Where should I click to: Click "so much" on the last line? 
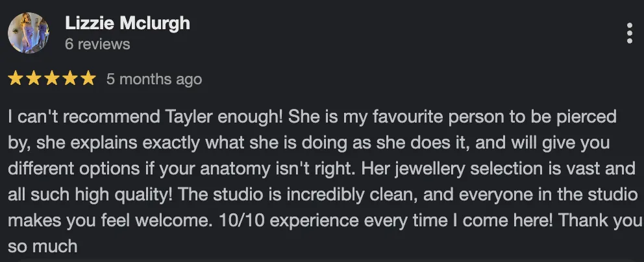43,246
